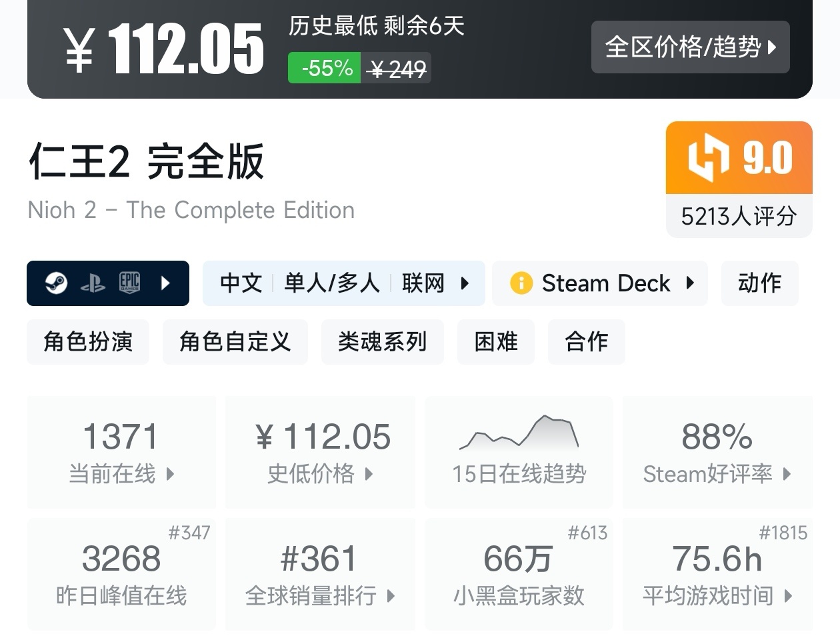
Task: Click the #347 rank label
Action: click(x=189, y=533)
